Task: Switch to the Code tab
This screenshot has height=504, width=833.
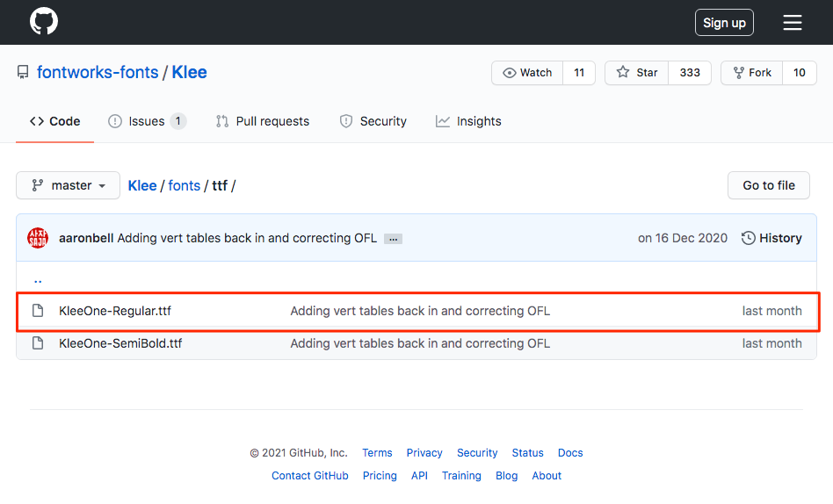Action: (x=54, y=121)
